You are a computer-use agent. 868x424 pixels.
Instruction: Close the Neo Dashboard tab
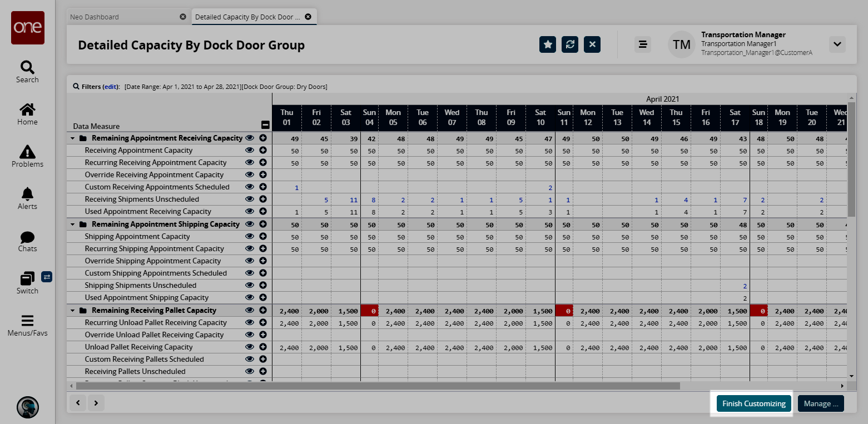(x=183, y=17)
